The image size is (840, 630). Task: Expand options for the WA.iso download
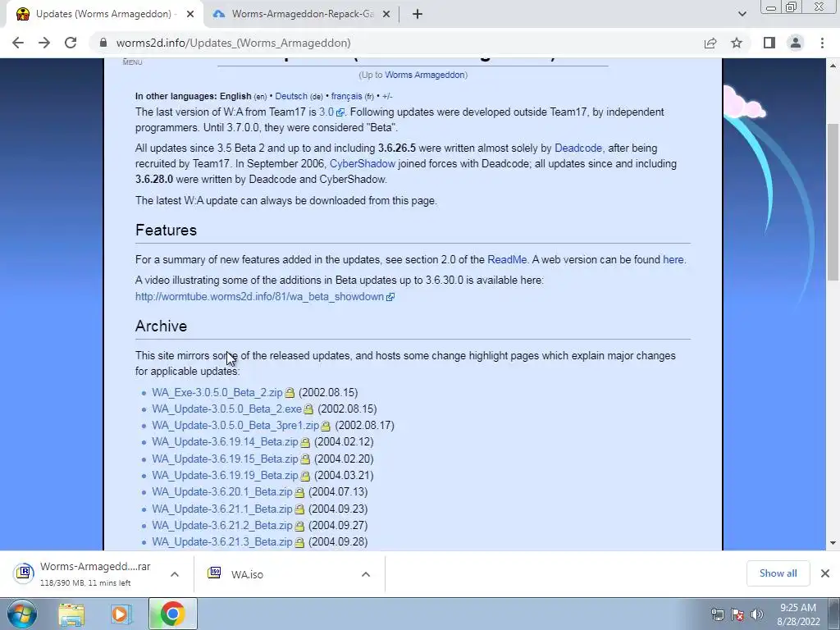click(366, 574)
